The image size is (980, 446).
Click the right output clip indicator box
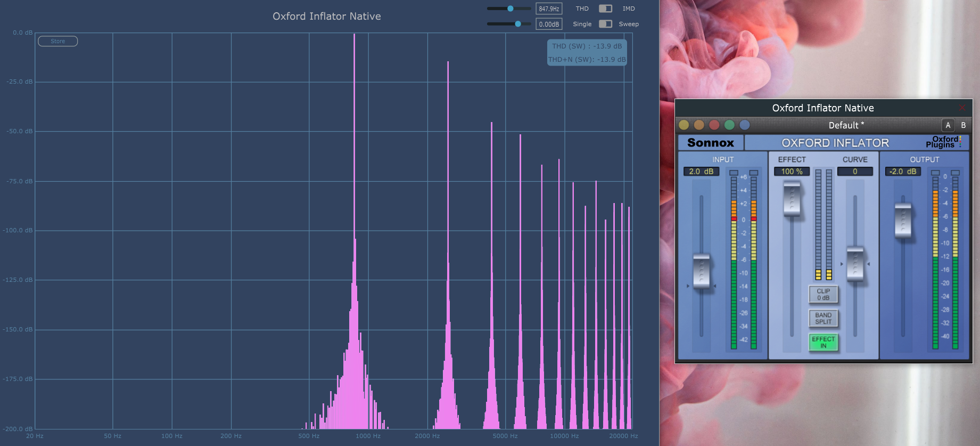(956, 173)
